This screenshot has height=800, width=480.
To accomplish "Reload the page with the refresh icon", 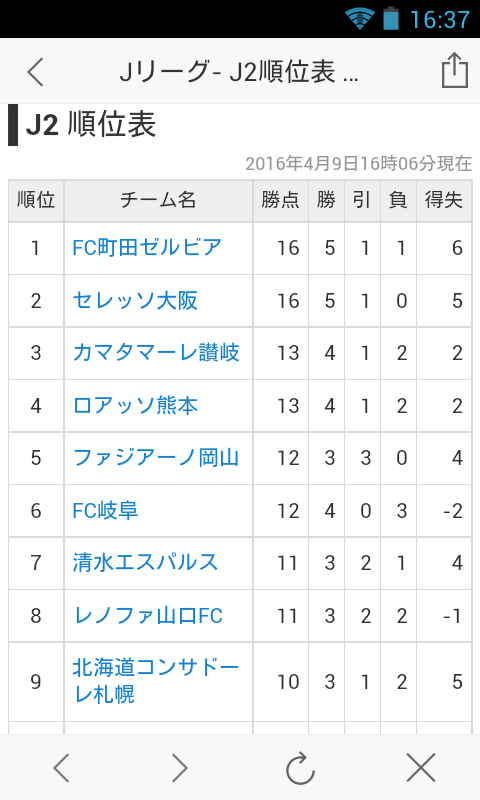I will point(300,768).
